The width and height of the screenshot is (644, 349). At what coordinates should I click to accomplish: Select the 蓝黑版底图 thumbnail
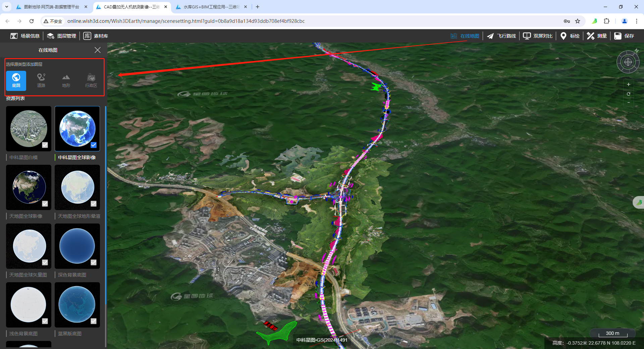click(77, 305)
